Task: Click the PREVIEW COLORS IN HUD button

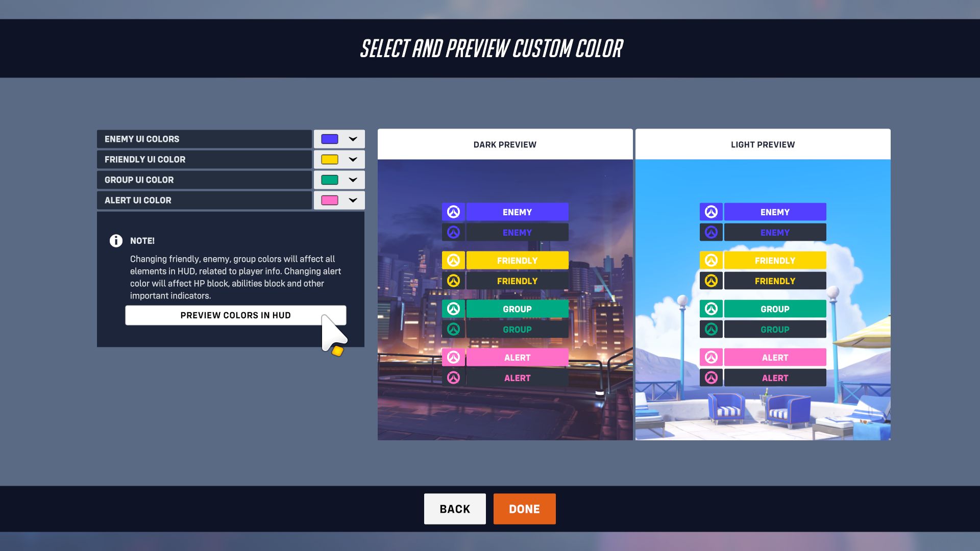Action: (236, 315)
